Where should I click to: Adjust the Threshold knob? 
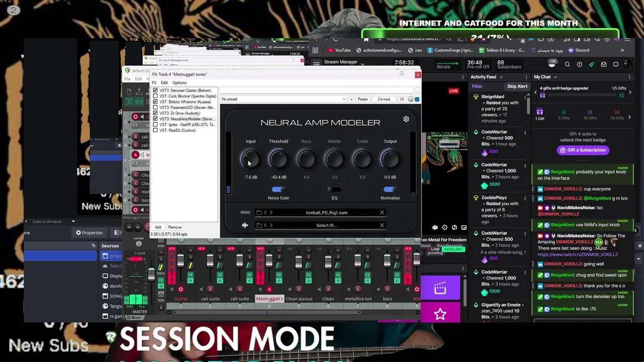pyautogui.click(x=278, y=160)
